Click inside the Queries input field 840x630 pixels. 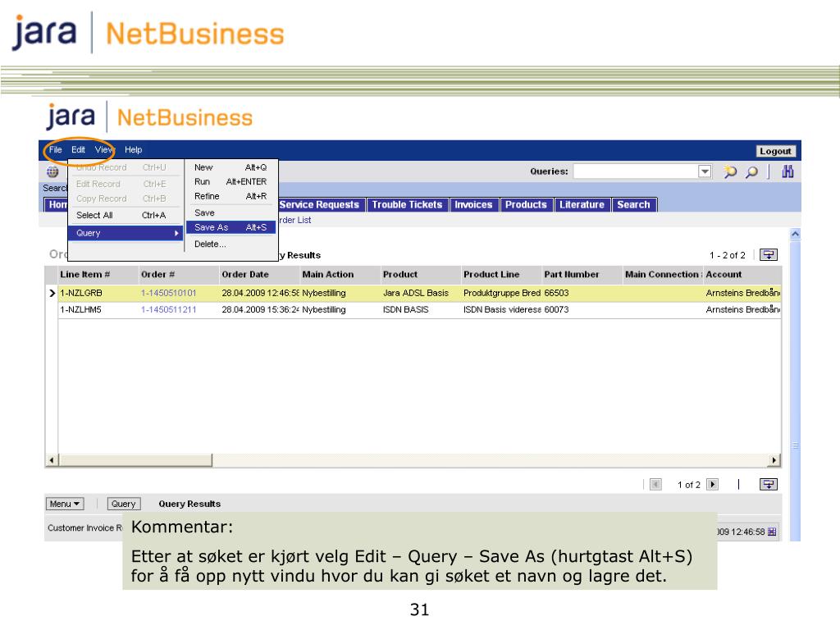pos(636,171)
